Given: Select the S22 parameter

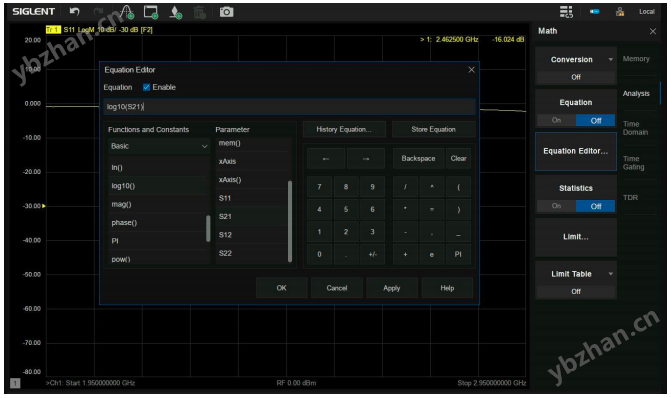Looking at the screenshot, I should (x=252, y=254).
